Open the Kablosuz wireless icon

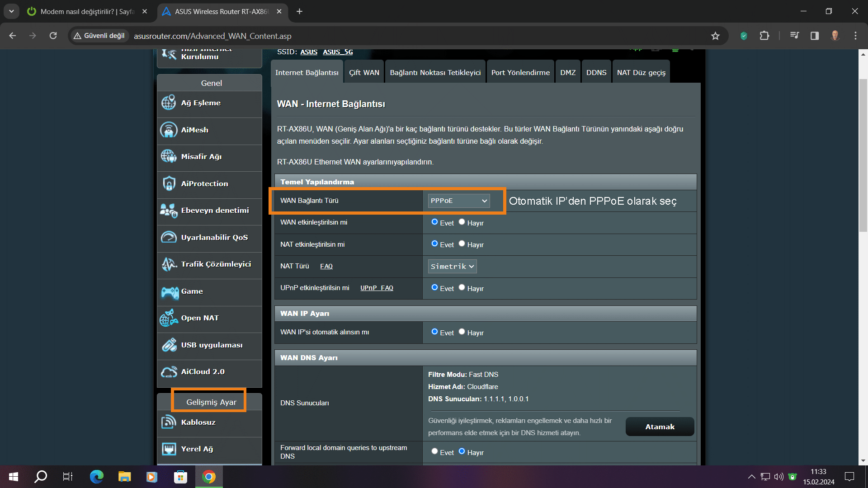pos(169,422)
